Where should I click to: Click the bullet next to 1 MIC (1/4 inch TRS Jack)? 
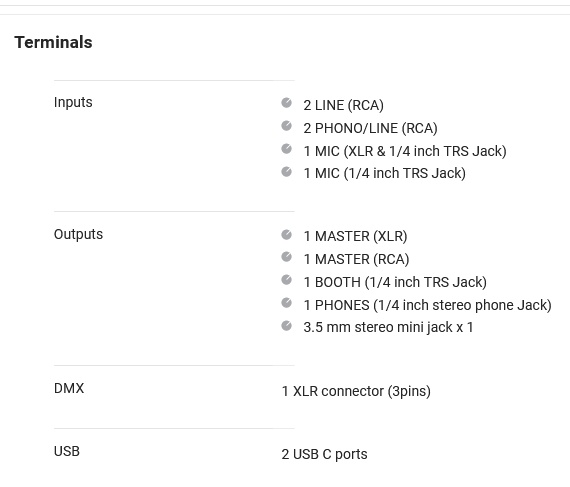[286, 172]
